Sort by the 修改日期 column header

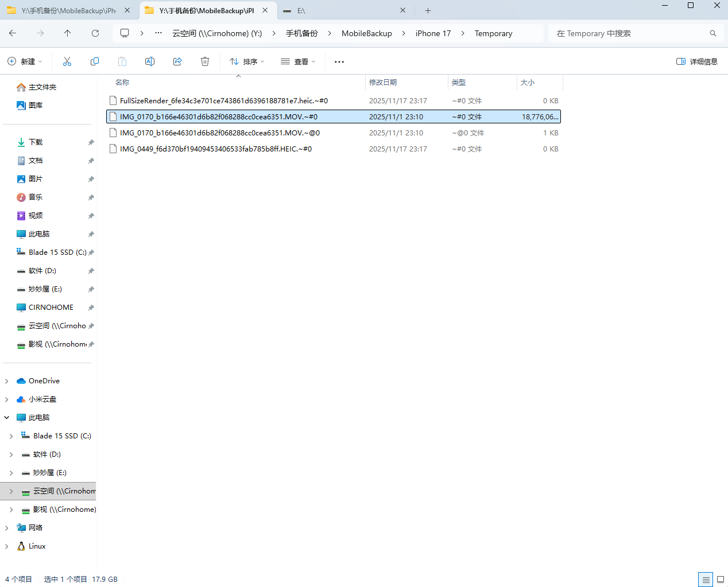pos(406,83)
